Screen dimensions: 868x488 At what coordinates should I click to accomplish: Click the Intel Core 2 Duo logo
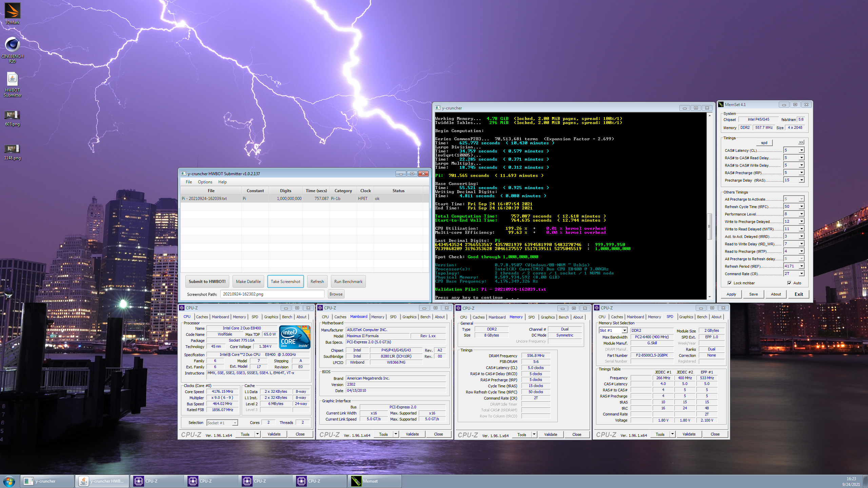coord(295,337)
